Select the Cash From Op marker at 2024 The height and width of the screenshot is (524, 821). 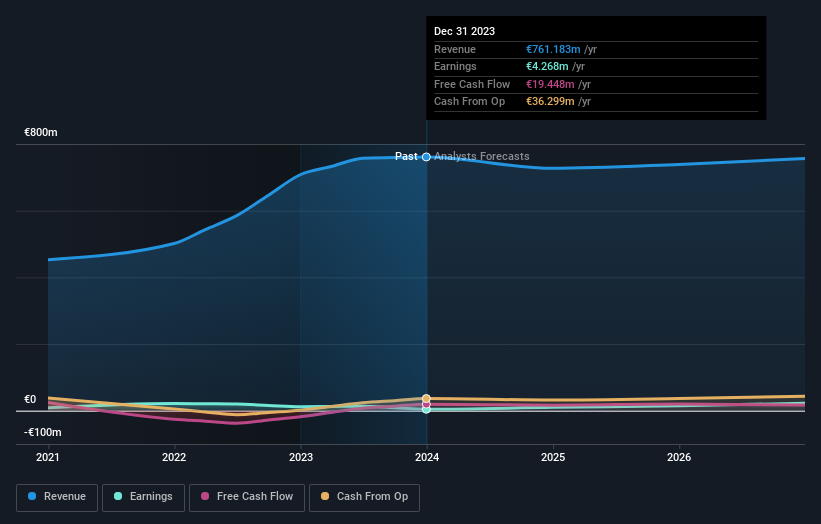pyautogui.click(x=426, y=398)
